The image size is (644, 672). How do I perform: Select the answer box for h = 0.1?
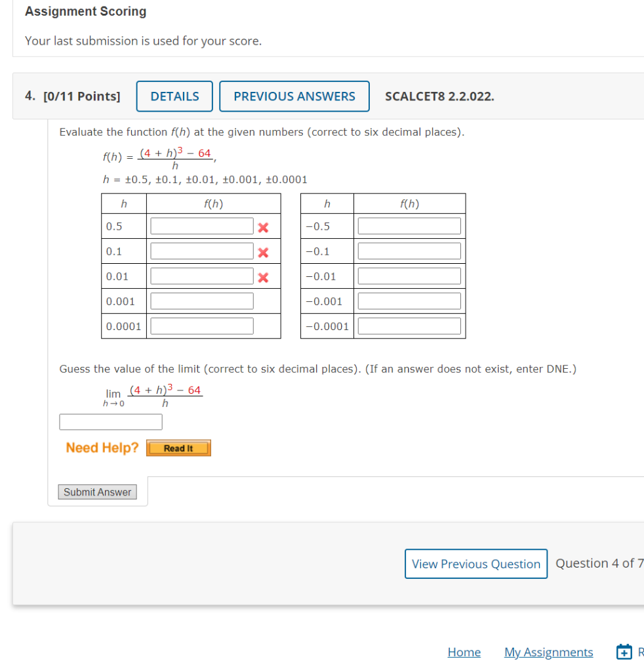coord(201,250)
